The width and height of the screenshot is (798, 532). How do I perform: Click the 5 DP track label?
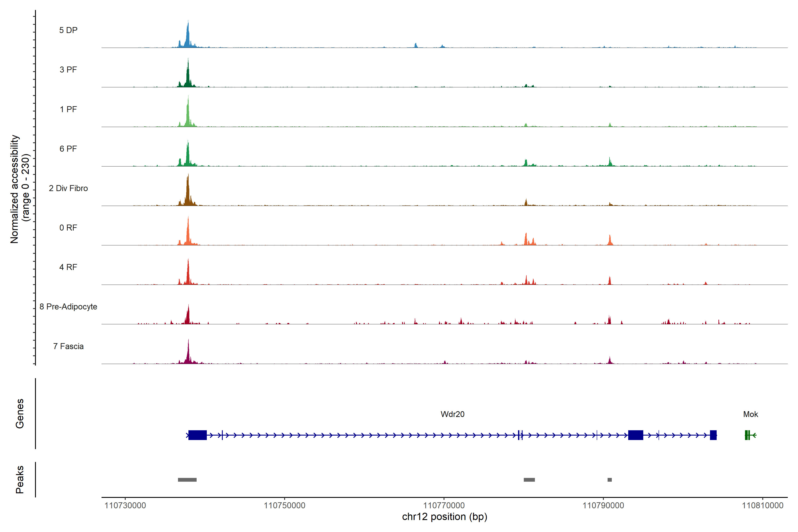[68, 30]
